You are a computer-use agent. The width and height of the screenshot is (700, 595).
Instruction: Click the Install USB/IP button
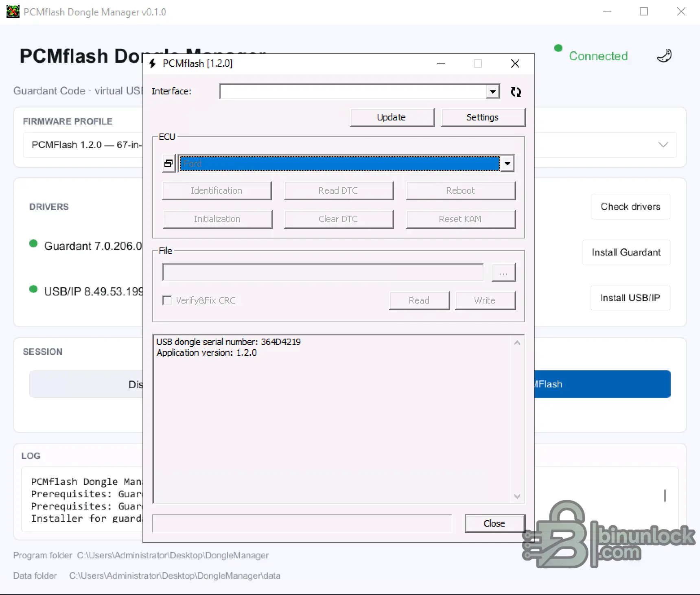click(630, 298)
